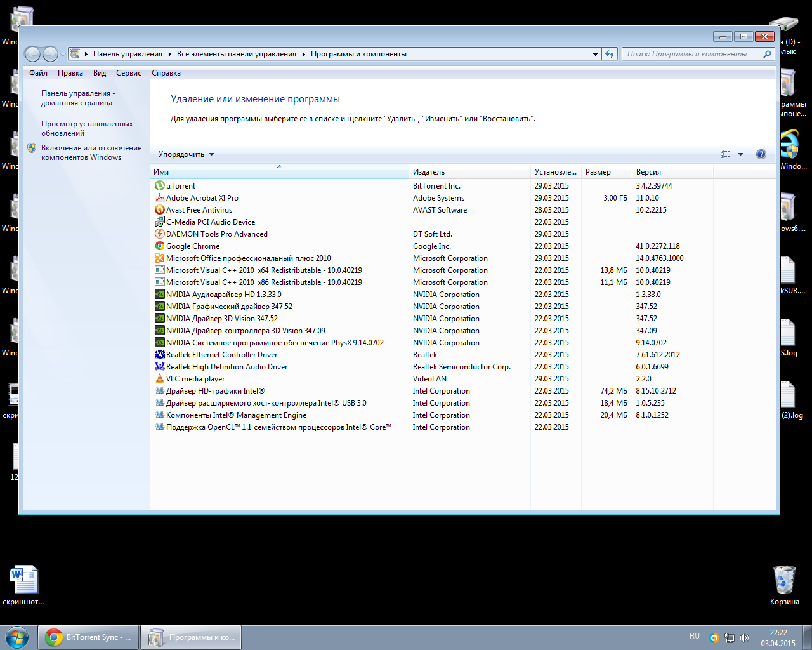Viewport: 812px width, 650px height.
Task: Click the DAEMON Tools Pro Advanced icon
Action: [x=160, y=234]
